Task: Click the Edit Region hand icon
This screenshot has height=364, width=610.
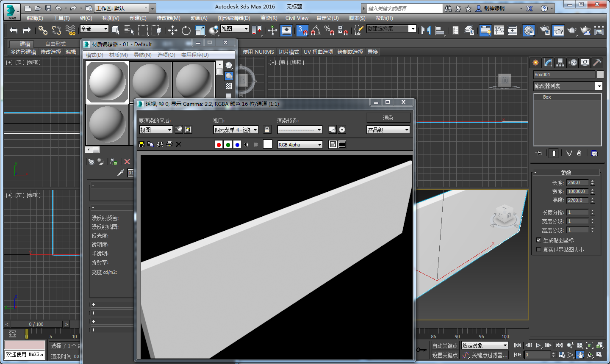Action: tap(179, 130)
